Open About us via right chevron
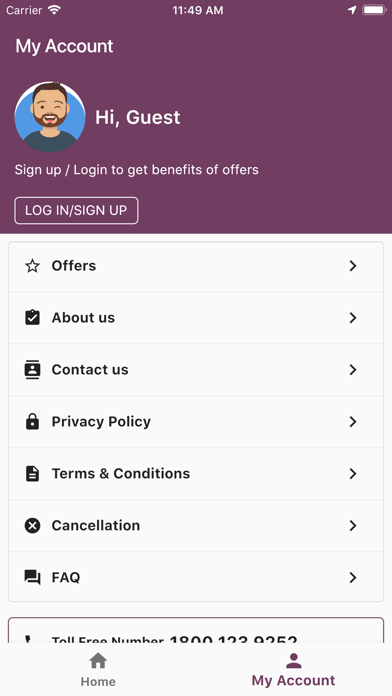This screenshot has height=696, width=392. click(352, 317)
